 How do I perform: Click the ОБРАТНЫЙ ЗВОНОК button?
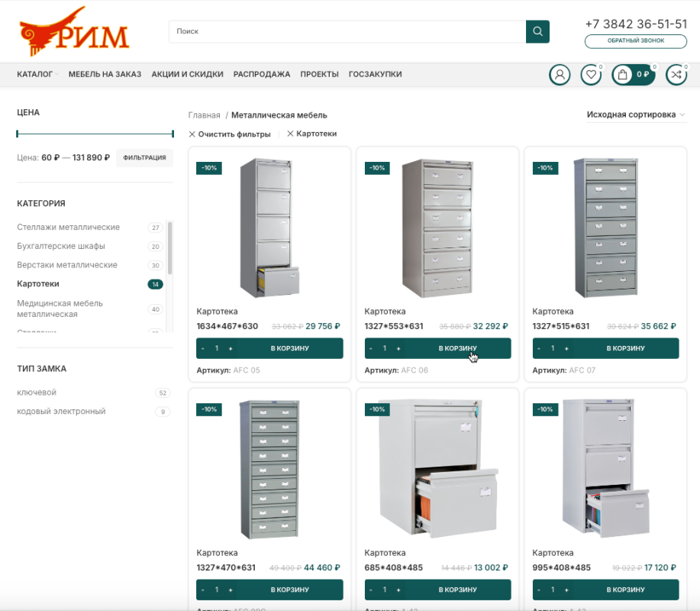click(x=636, y=41)
